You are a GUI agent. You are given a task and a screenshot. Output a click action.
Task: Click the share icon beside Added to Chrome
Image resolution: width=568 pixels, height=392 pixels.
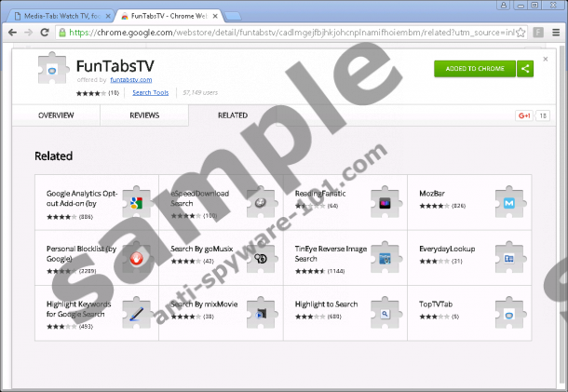coord(525,68)
